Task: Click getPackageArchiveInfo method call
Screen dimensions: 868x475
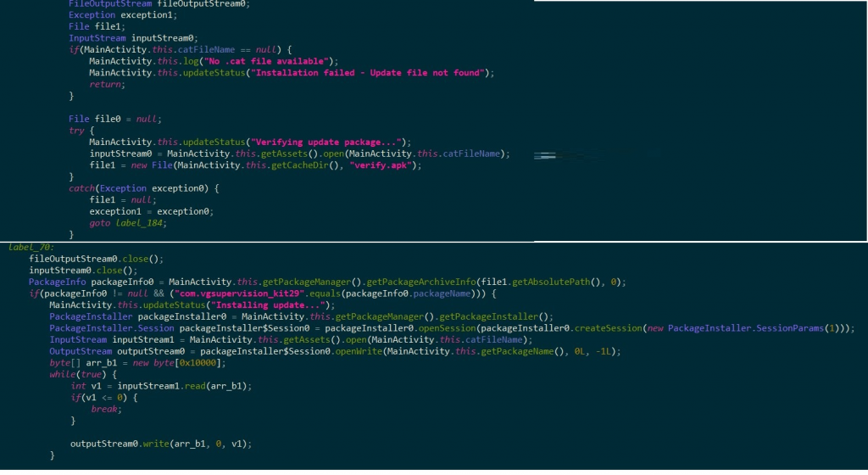Action: click(421, 282)
